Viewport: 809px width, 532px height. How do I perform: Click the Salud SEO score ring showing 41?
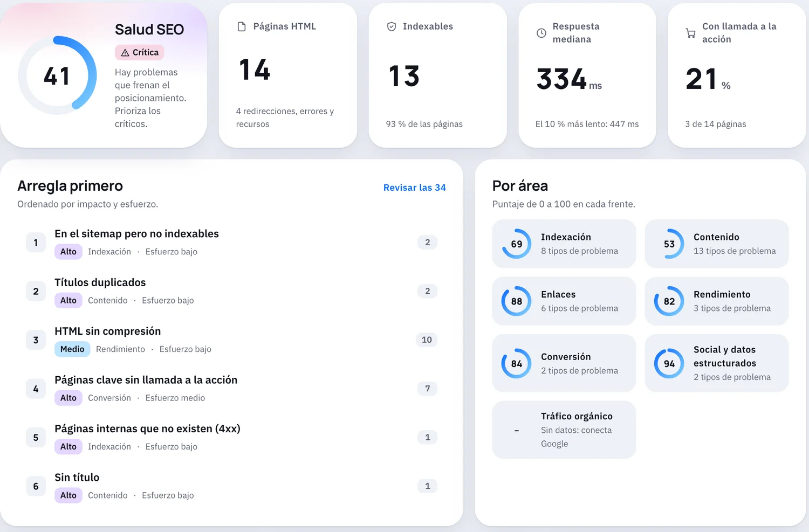(x=57, y=75)
